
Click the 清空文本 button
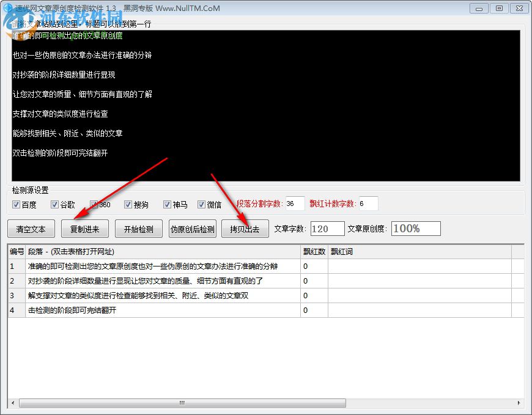(31, 229)
